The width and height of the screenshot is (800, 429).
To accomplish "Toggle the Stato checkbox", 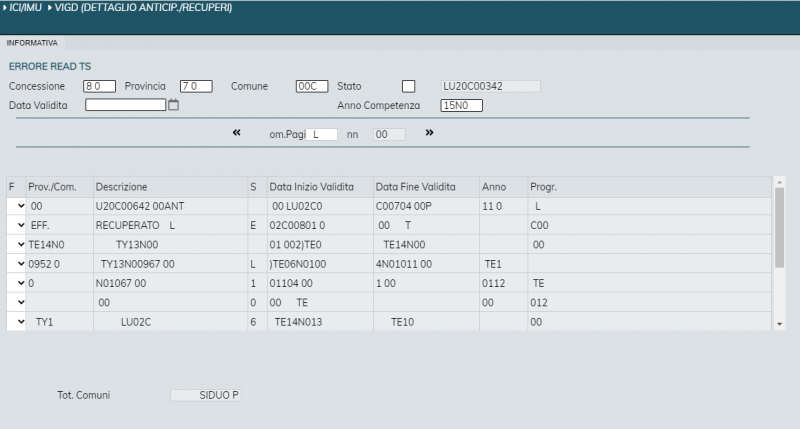I will 408,86.
